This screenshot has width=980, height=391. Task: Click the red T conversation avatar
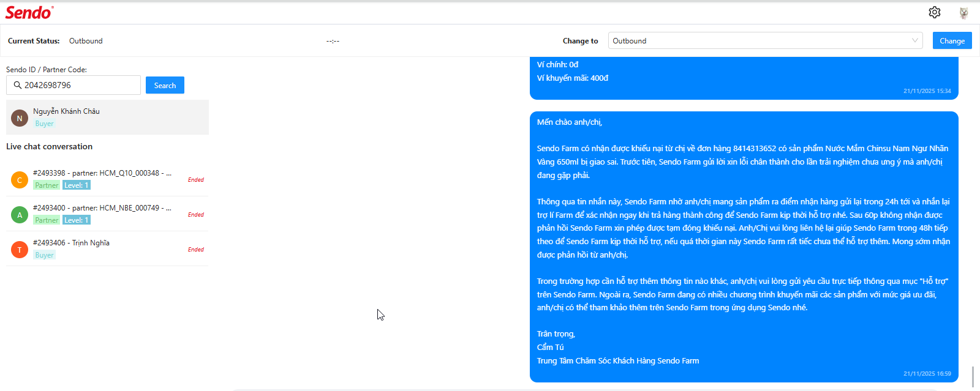point(20,250)
